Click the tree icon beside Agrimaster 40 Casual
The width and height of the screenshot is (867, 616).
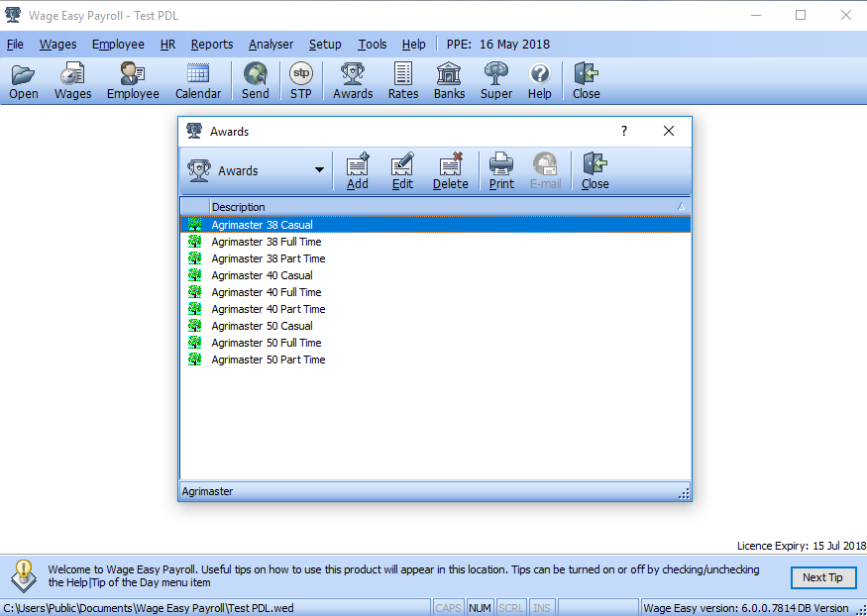pos(194,275)
